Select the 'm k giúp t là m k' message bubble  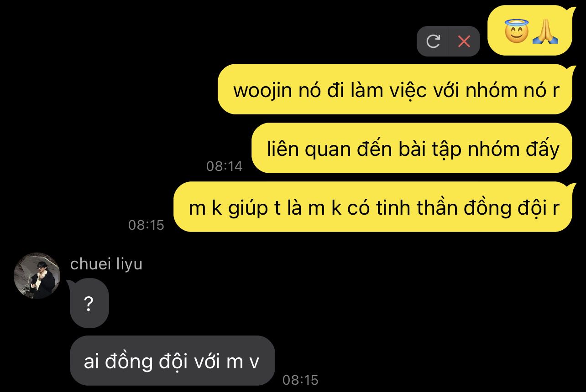(373, 207)
